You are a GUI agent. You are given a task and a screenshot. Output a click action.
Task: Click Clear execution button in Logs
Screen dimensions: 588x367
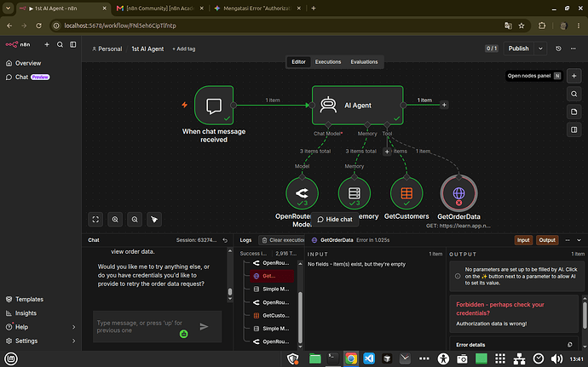[283, 240]
